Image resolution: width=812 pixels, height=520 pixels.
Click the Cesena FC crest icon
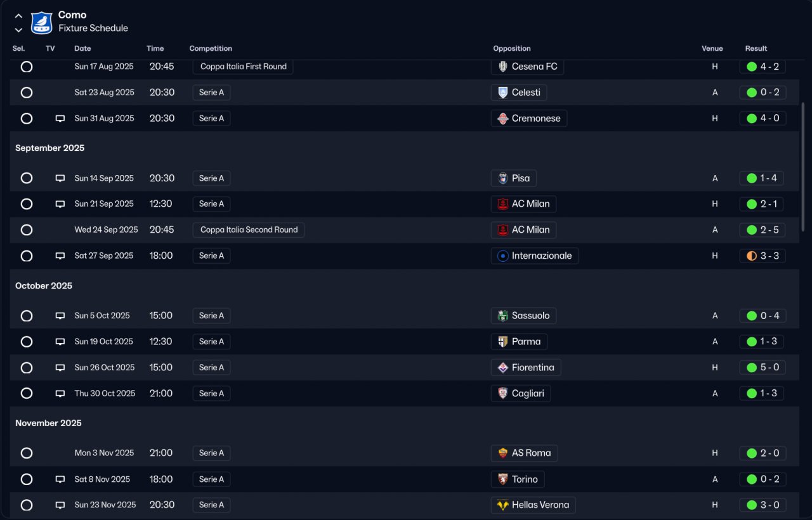click(503, 67)
